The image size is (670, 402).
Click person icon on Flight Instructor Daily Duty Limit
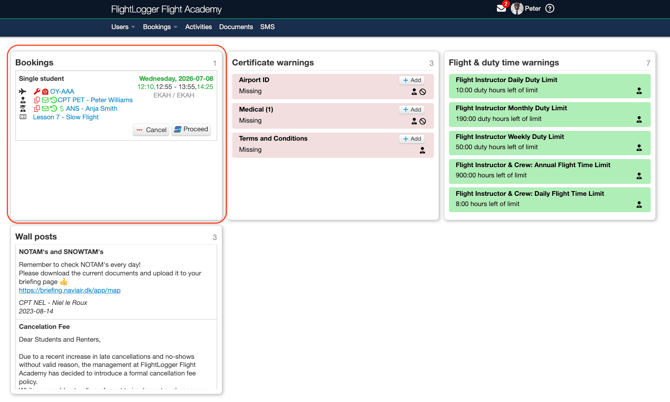coord(639,91)
